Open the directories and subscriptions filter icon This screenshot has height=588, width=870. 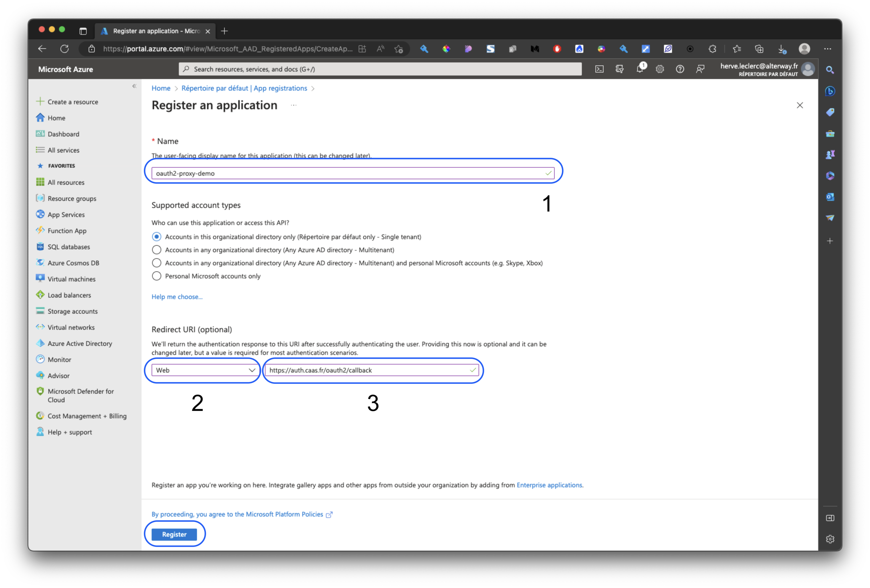coord(619,69)
